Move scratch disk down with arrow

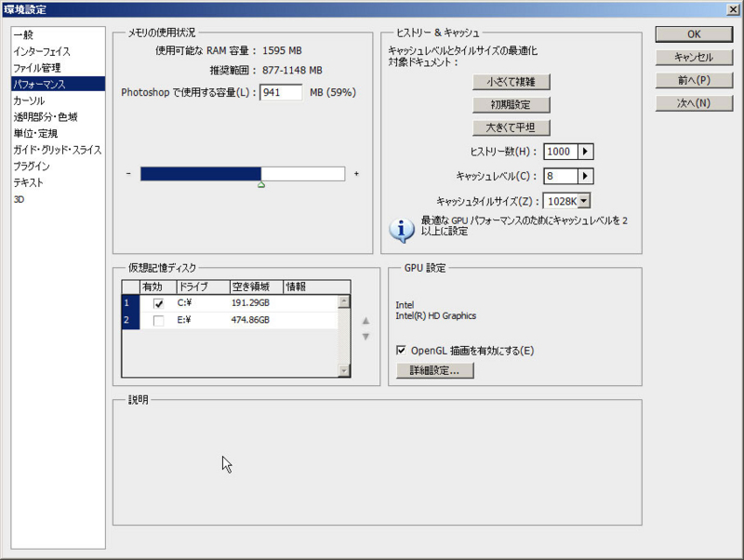tap(365, 337)
